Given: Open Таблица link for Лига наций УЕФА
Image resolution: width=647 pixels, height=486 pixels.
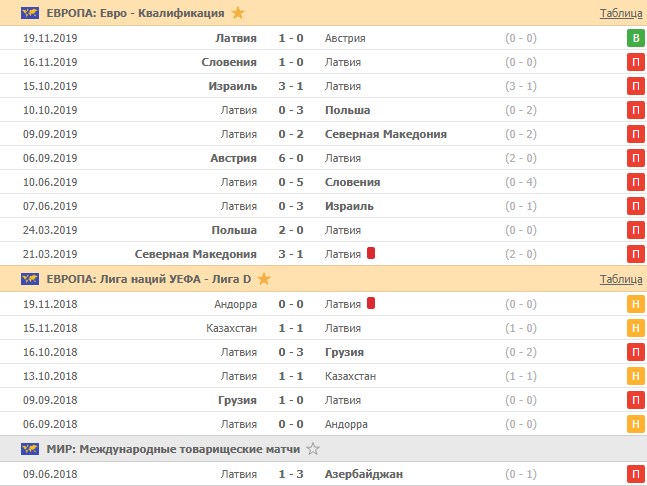Looking at the screenshot, I should 621,280.
